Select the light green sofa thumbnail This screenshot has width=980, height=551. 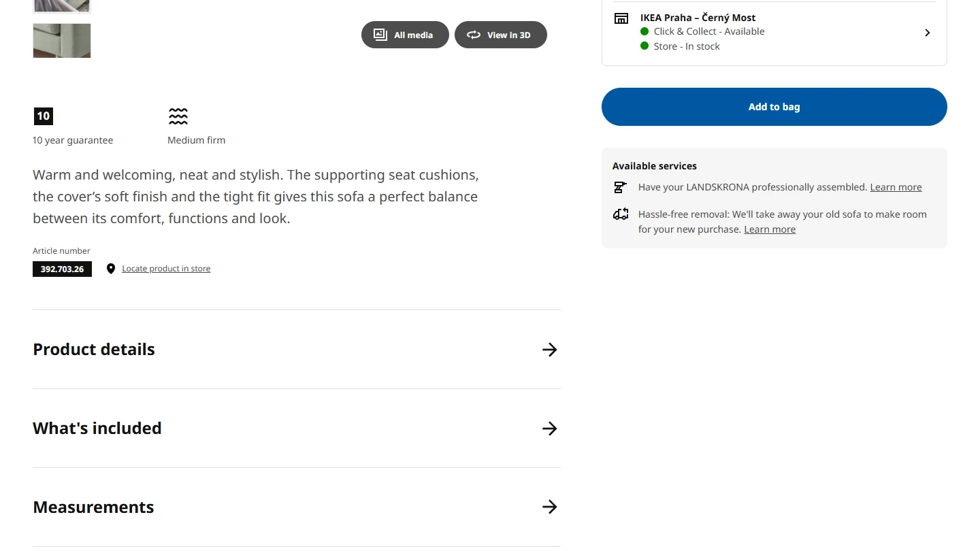pyautogui.click(x=62, y=41)
